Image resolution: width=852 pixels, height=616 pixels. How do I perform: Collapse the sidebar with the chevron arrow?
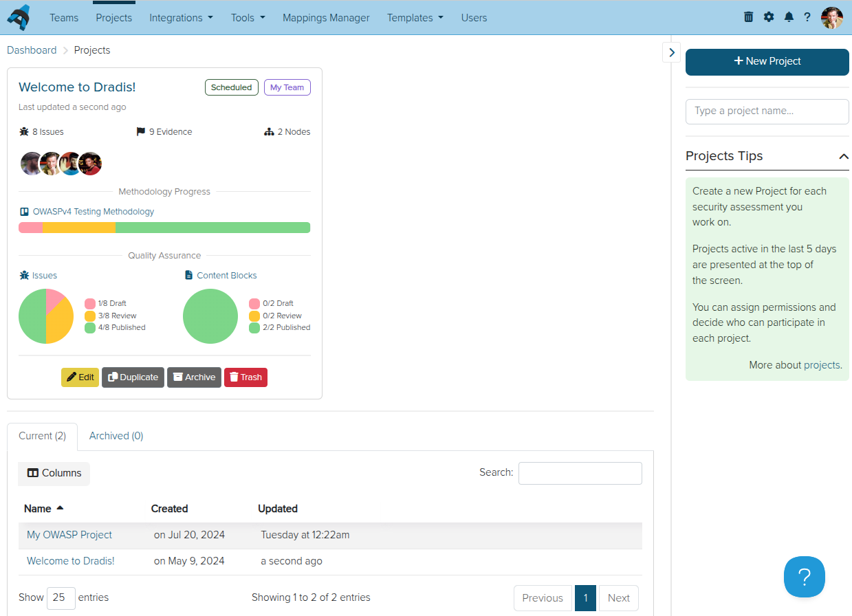672,52
